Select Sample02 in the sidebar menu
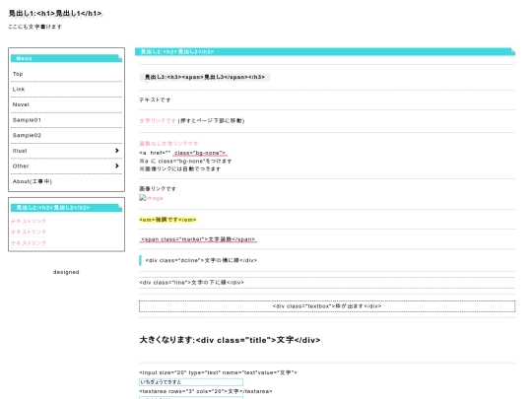Viewport: 532px width, 399px height. [66, 135]
